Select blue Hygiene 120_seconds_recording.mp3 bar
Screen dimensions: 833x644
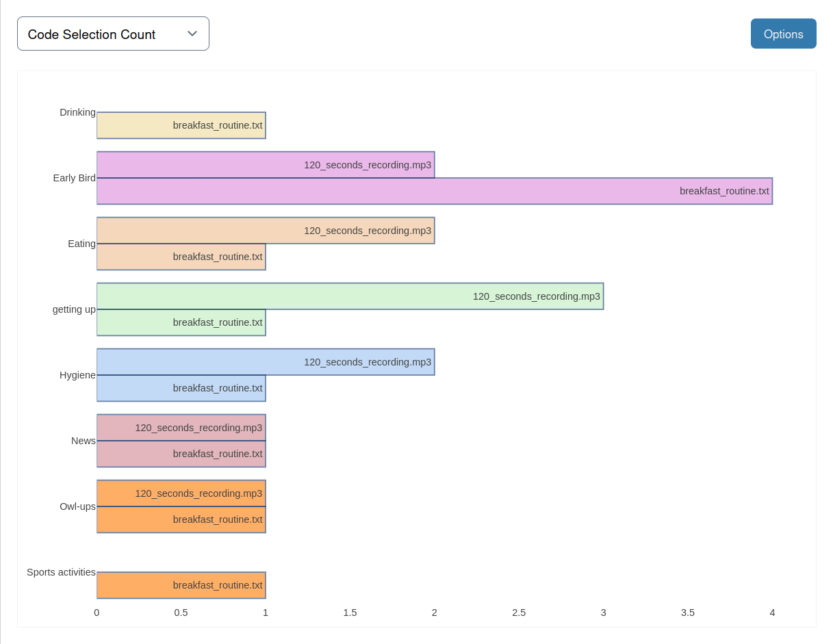pos(266,362)
